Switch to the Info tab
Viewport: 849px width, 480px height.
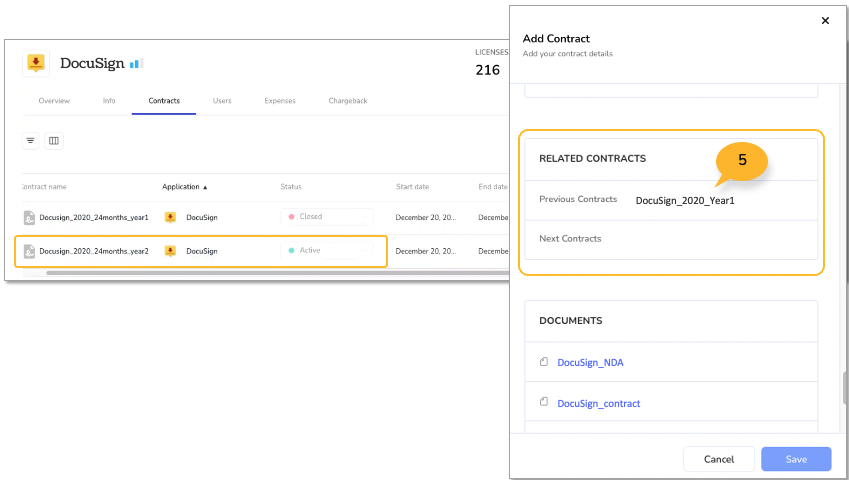click(x=109, y=101)
